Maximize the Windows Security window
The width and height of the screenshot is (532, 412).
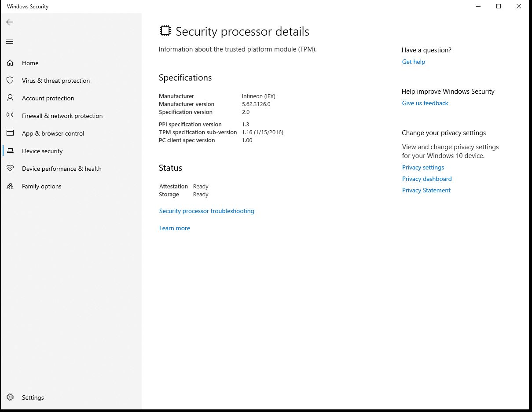pos(499,7)
